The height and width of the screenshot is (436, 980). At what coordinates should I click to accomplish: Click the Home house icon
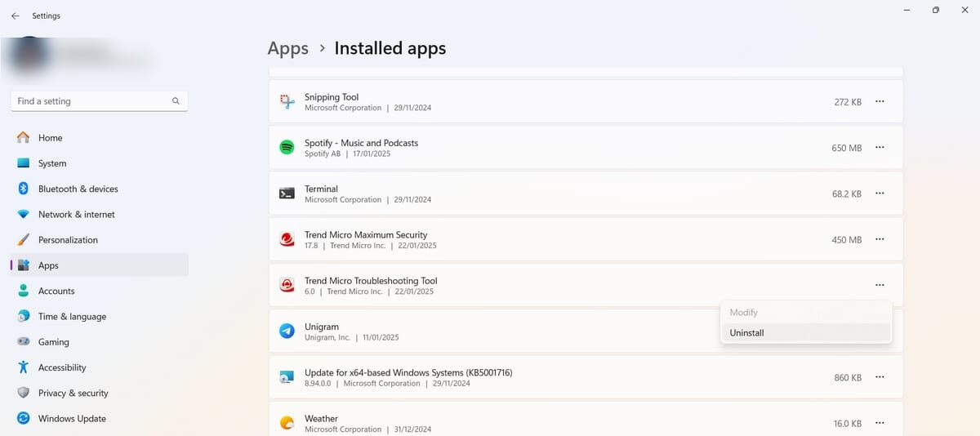(23, 138)
